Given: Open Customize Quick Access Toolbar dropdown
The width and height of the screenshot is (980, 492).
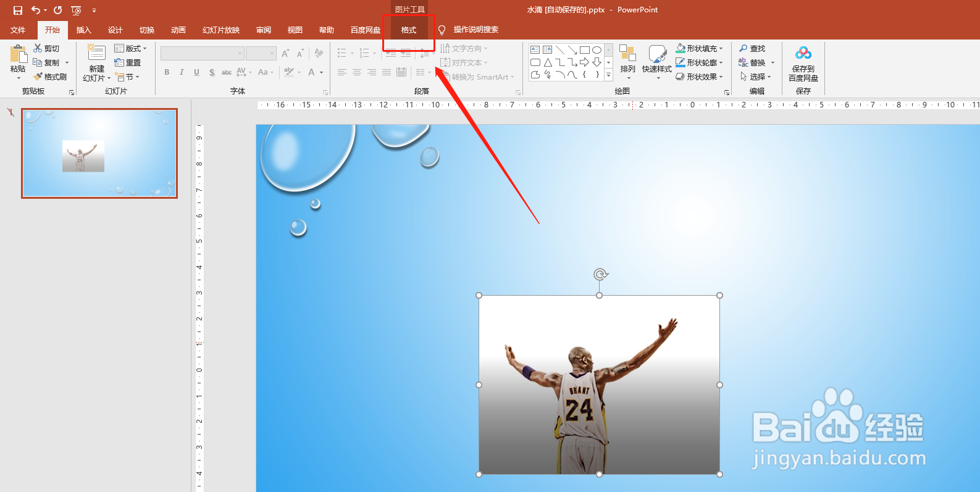Looking at the screenshot, I should (x=94, y=10).
